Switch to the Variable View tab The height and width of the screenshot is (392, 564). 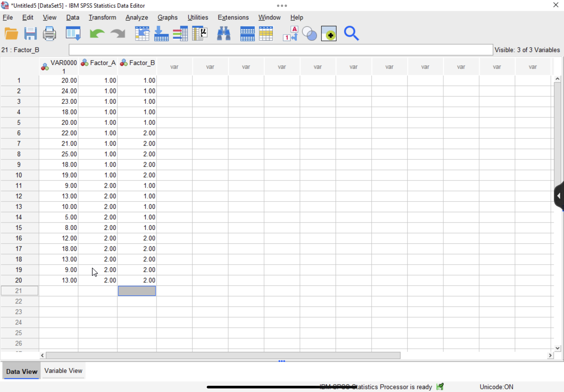[x=63, y=370]
